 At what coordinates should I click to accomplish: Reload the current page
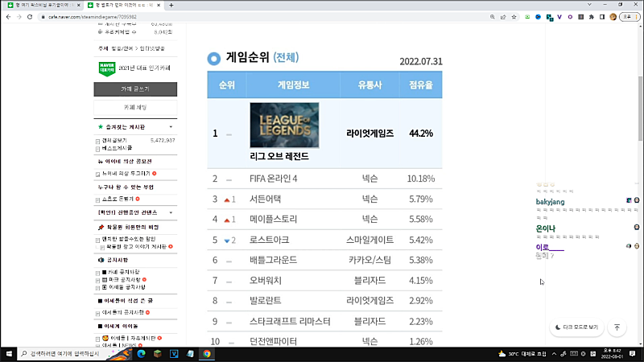coord(30,17)
